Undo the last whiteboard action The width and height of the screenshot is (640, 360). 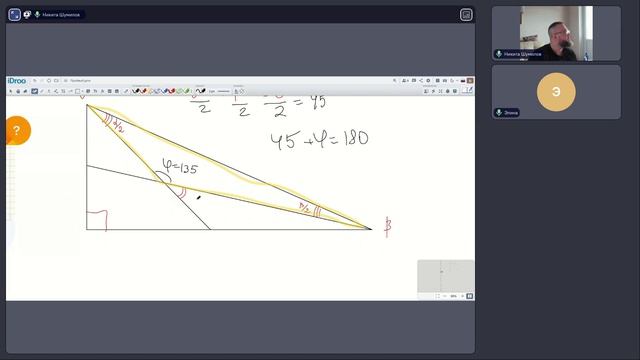pyautogui.click(x=35, y=81)
